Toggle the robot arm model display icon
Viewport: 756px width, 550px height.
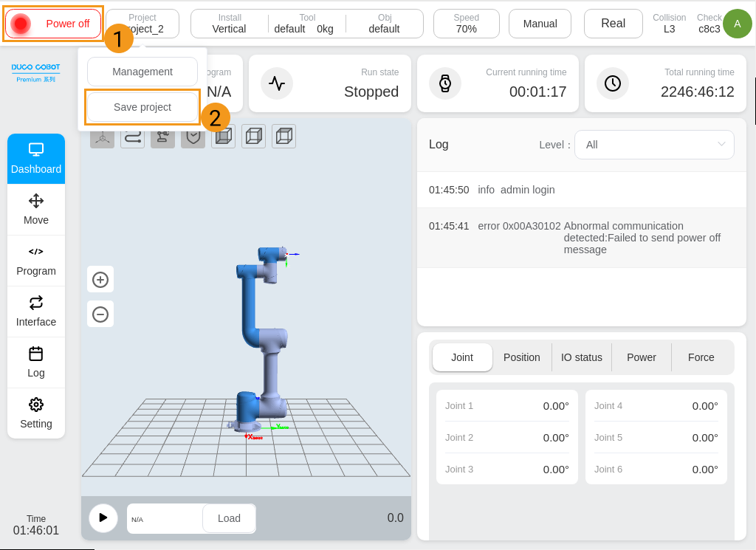(x=162, y=137)
